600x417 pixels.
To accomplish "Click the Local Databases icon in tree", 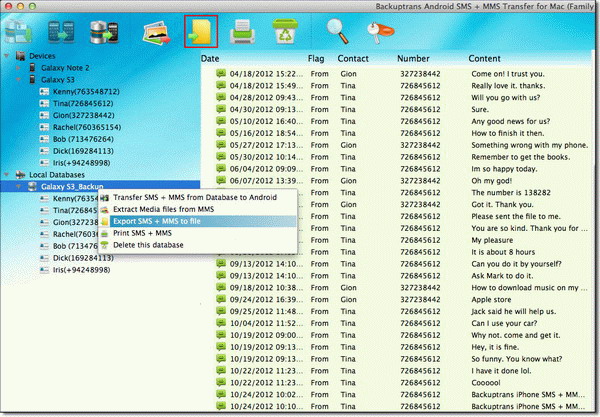I will [x=21, y=175].
